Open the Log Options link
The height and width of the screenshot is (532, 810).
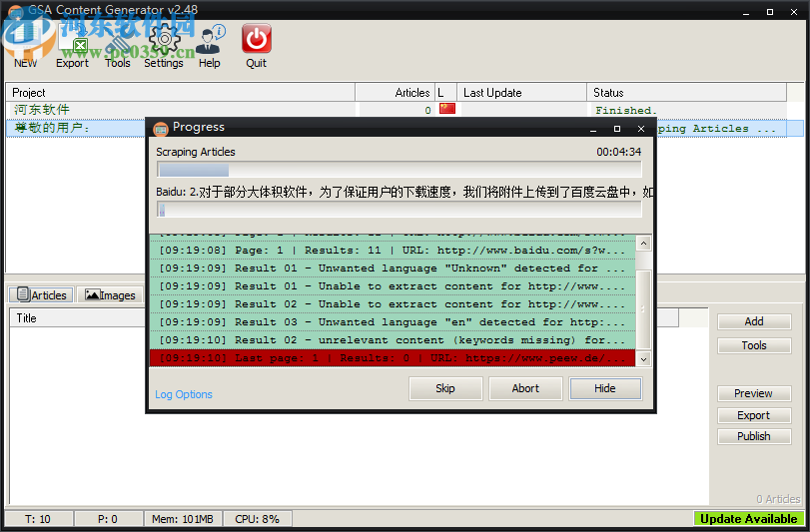coord(184,394)
